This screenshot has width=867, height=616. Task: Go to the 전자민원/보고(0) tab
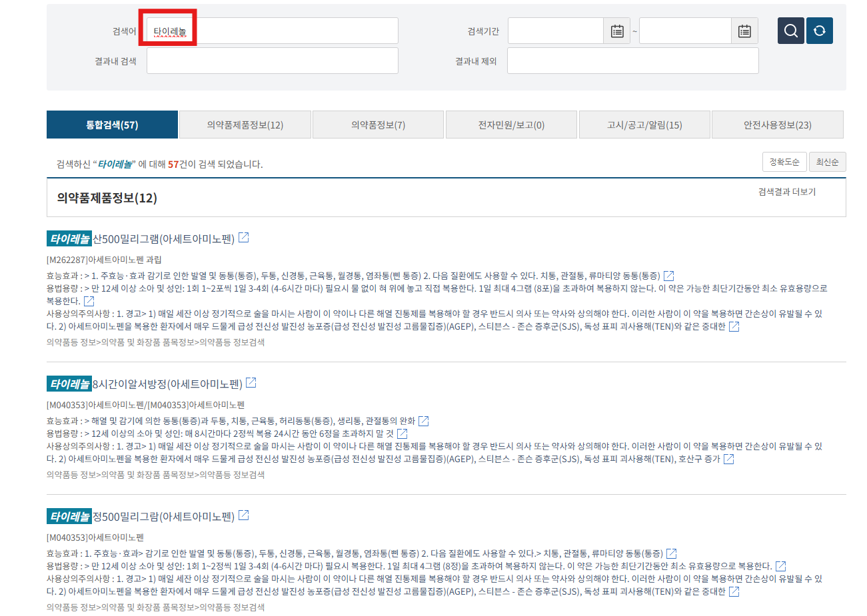(x=511, y=125)
